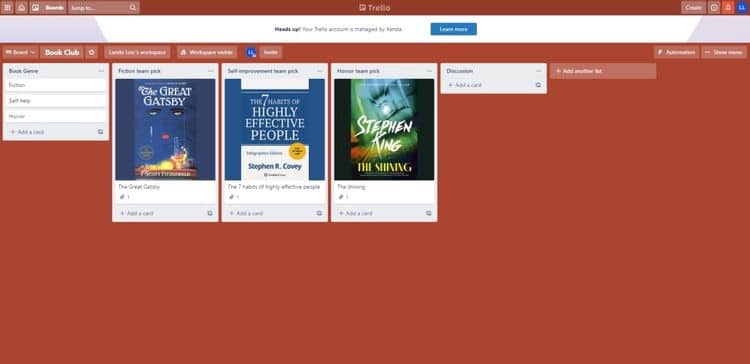The height and width of the screenshot is (364, 750).
Task: Create from template in Discussion list
Action: [x=538, y=85]
